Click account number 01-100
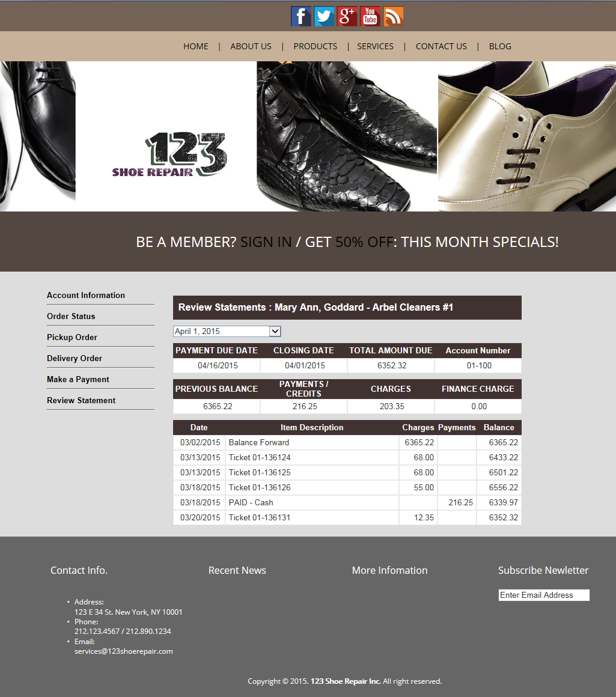Screen dimensions: 616x697 tap(479, 365)
